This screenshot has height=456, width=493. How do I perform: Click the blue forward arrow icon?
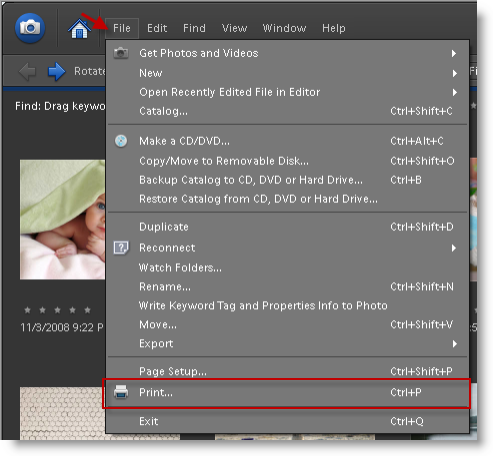pos(56,71)
